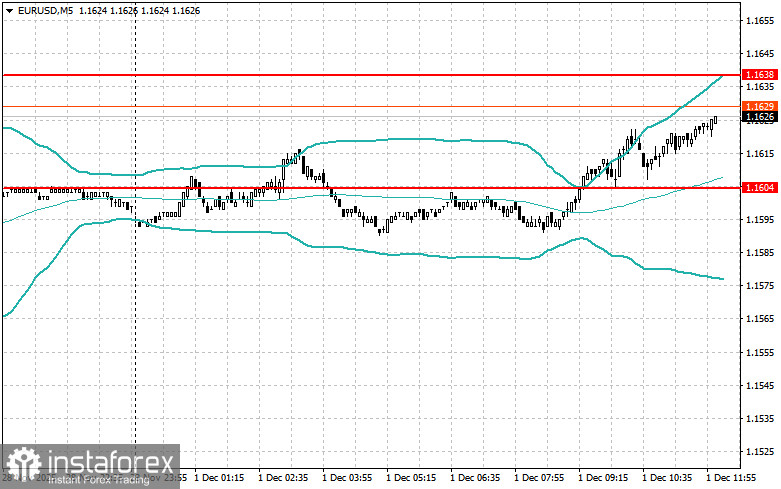This screenshot has height=489, width=781.
Task: Click the 1.1626 current price label
Action: pos(760,117)
